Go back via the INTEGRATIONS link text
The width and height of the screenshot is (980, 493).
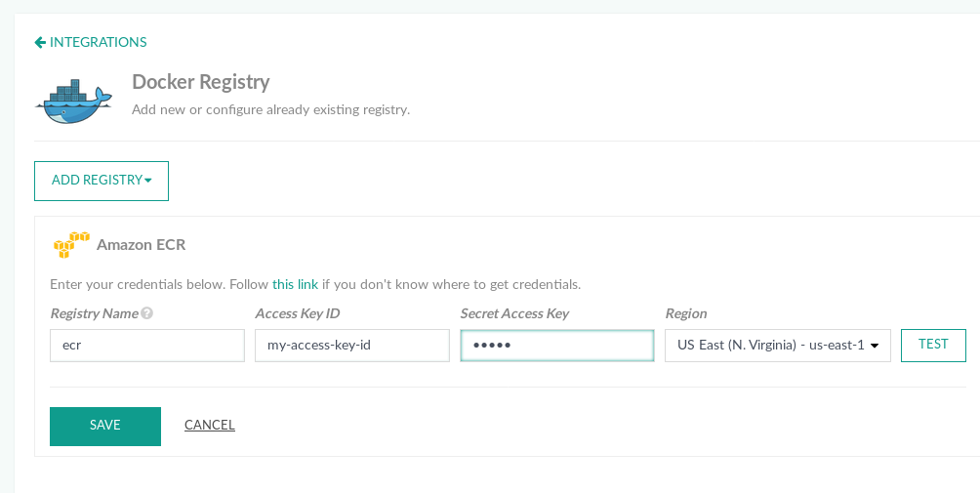tap(98, 42)
